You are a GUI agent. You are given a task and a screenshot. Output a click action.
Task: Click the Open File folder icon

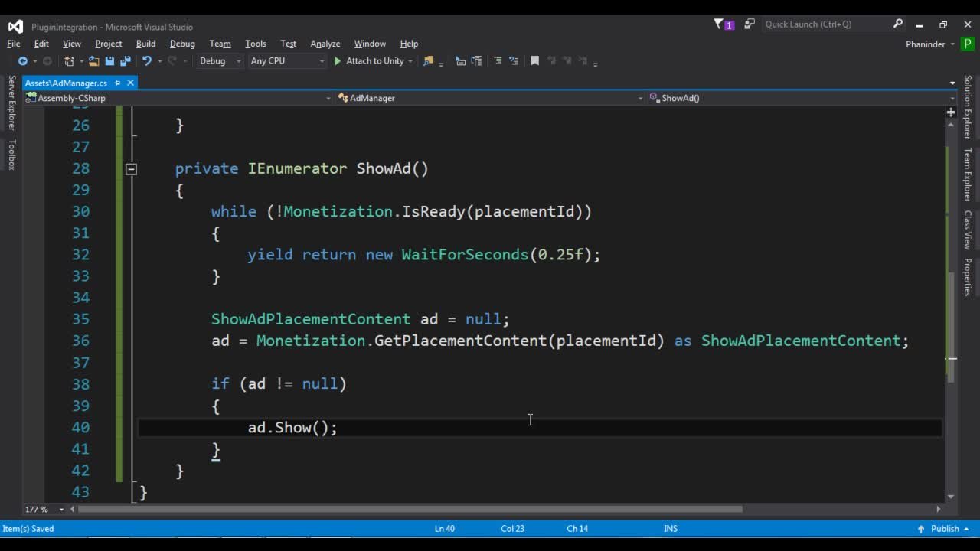94,61
